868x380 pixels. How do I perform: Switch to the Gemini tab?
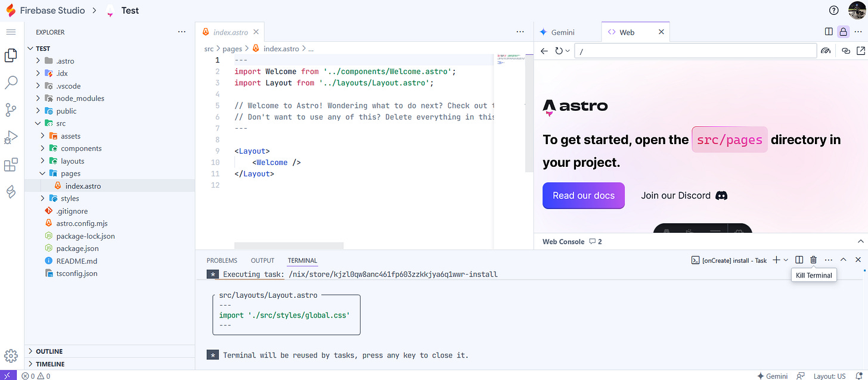pyautogui.click(x=557, y=32)
